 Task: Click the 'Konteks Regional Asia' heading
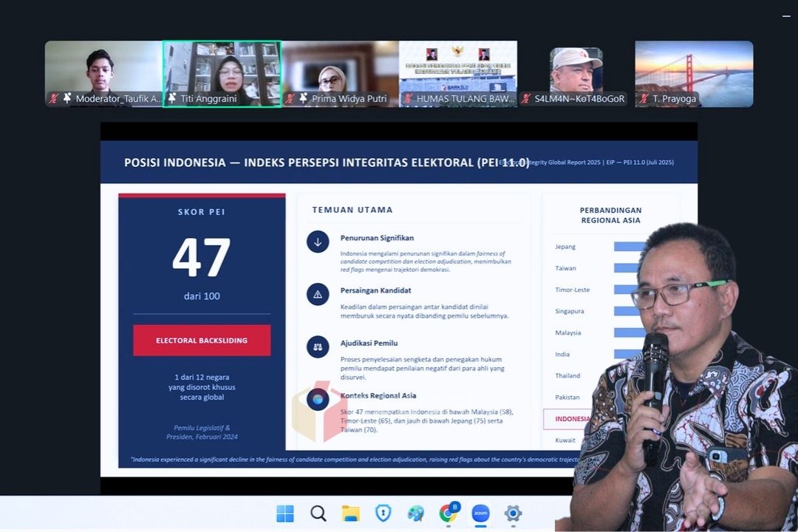click(x=378, y=395)
